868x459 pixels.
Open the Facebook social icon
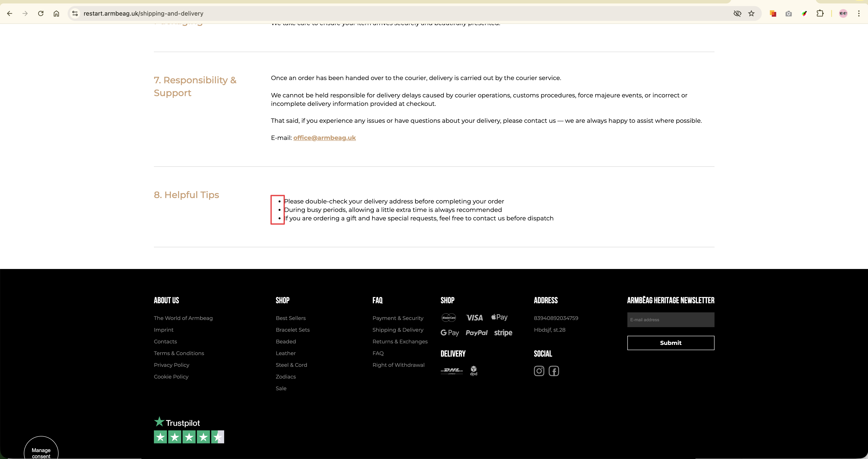(554, 371)
